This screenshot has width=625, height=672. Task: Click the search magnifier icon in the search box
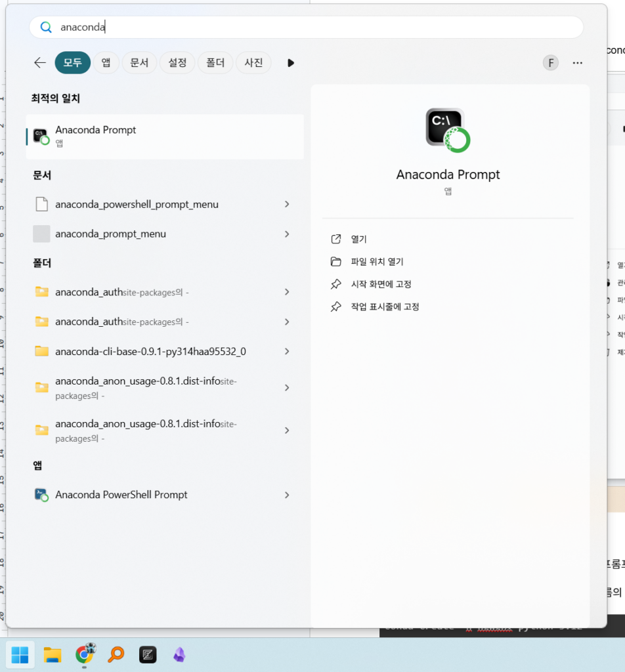pyautogui.click(x=46, y=28)
